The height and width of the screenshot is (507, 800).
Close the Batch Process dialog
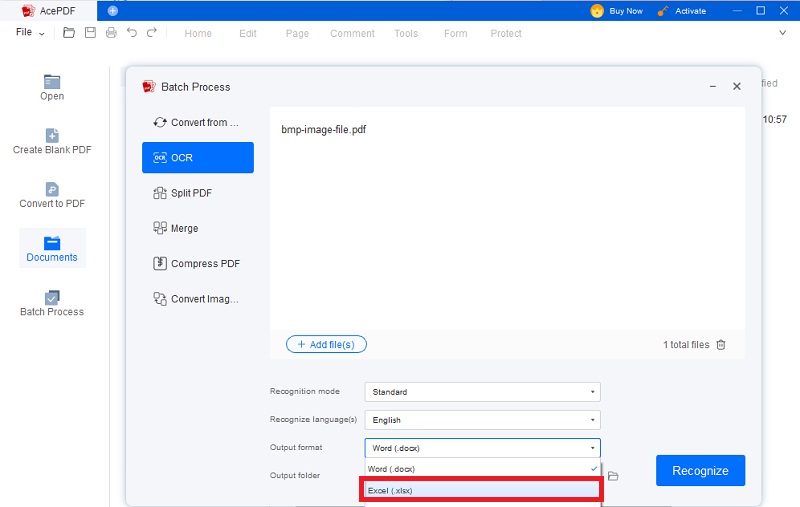(x=737, y=86)
